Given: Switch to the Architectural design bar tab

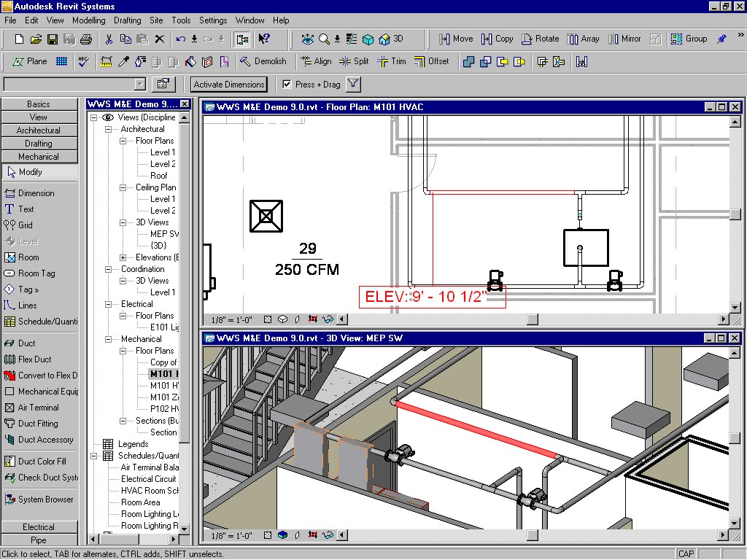Looking at the screenshot, I should tap(39, 131).
